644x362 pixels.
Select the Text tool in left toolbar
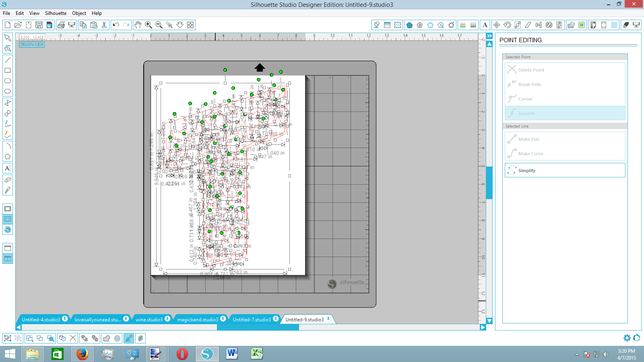point(7,168)
